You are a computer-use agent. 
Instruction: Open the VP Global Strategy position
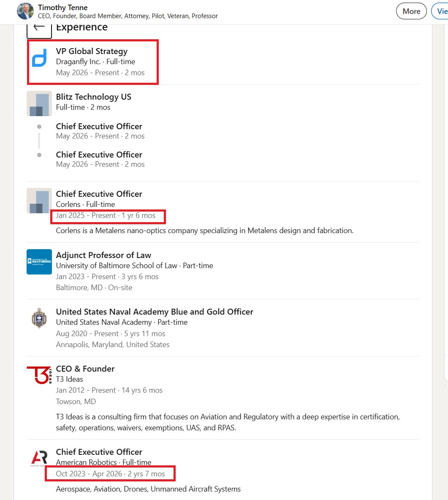(92, 52)
